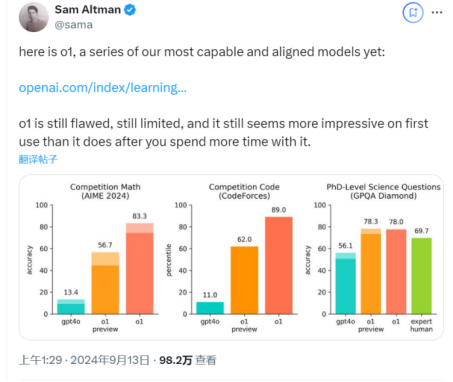
Task: Click the Sam Altman display name
Action: pos(88,10)
